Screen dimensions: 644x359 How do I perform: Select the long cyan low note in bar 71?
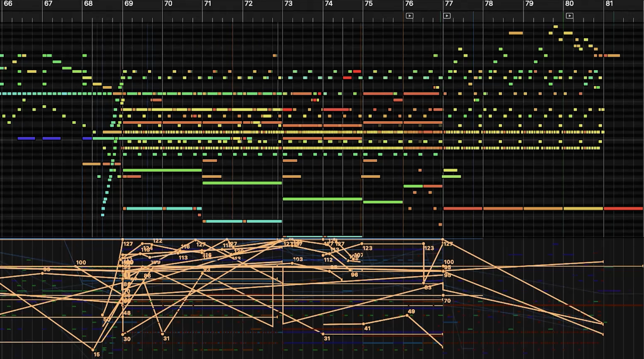[x=224, y=221]
